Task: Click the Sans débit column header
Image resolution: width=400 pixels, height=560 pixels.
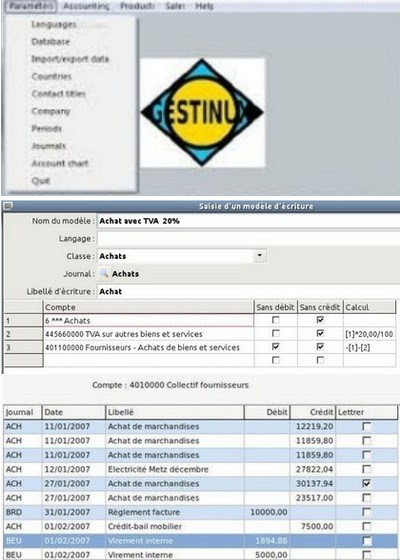Action: [x=275, y=307]
